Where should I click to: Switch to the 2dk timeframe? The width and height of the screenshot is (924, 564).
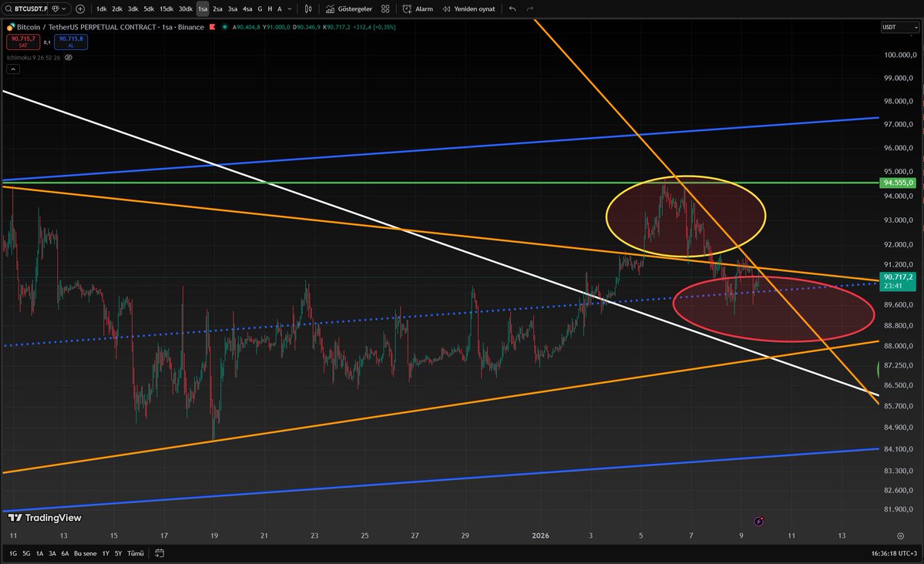[117, 8]
